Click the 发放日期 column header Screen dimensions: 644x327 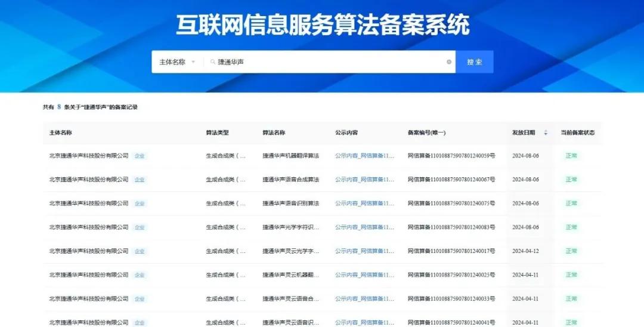523,132
